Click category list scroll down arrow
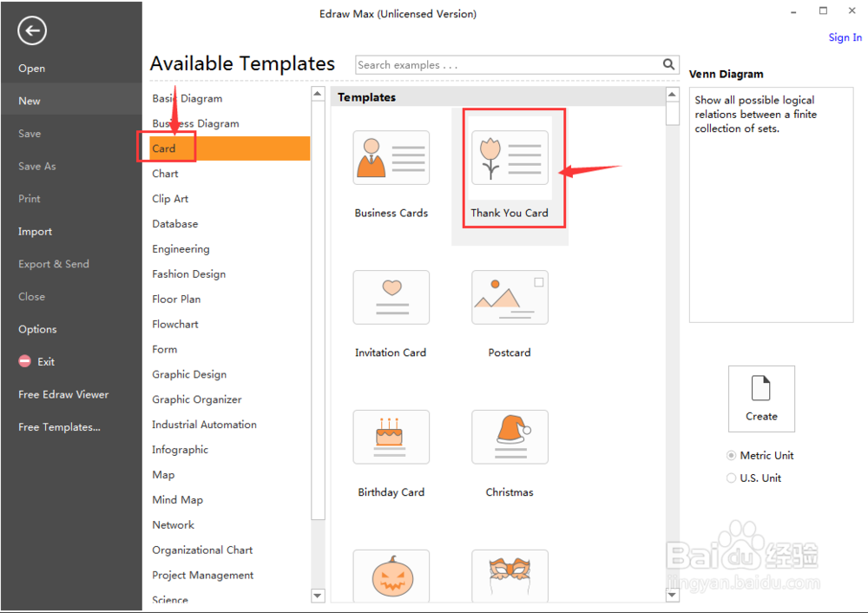868x613 pixels. [318, 596]
